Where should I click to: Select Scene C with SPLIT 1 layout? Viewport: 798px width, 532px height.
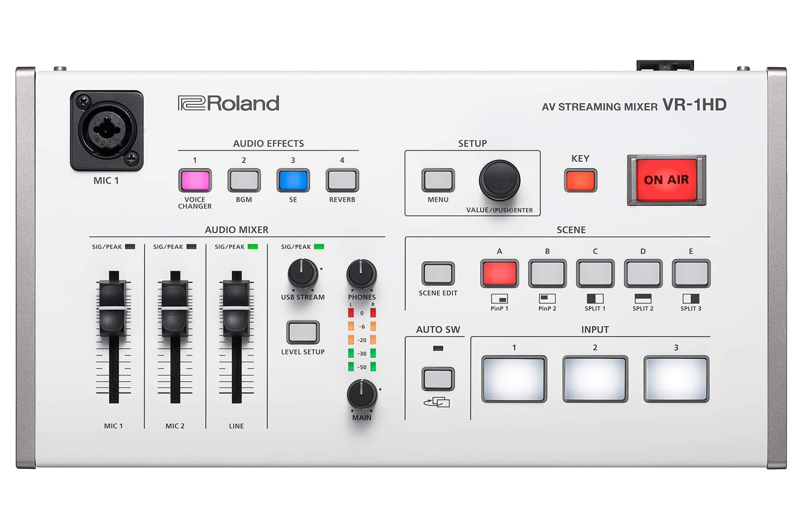click(x=595, y=273)
